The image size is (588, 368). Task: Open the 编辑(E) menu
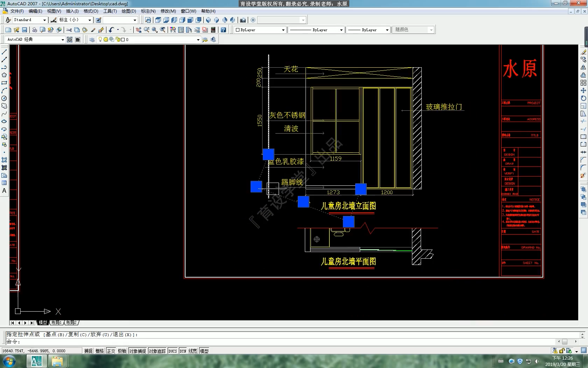(35, 11)
